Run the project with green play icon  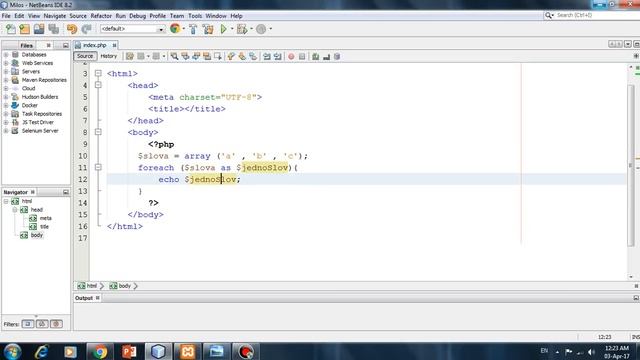[x=223, y=29]
